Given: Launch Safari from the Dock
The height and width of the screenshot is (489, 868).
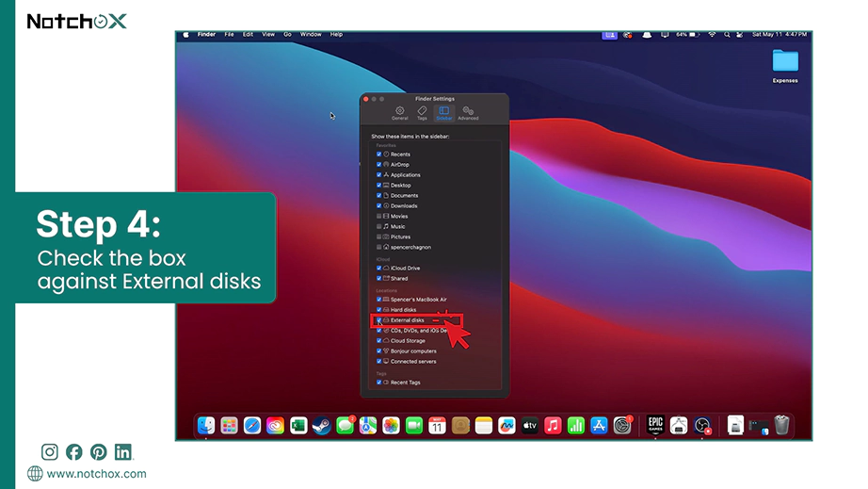Looking at the screenshot, I should pyautogui.click(x=252, y=425).
